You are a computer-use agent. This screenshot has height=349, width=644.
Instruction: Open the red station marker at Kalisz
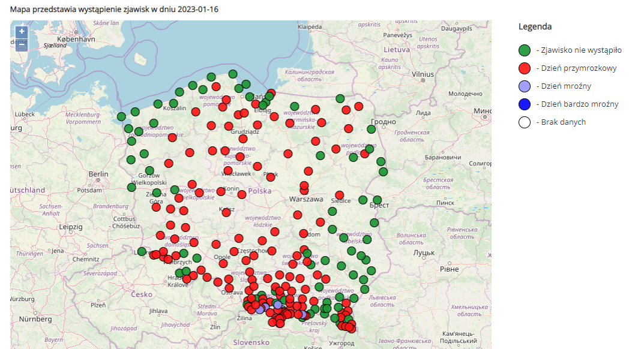[x=226, y=212]
